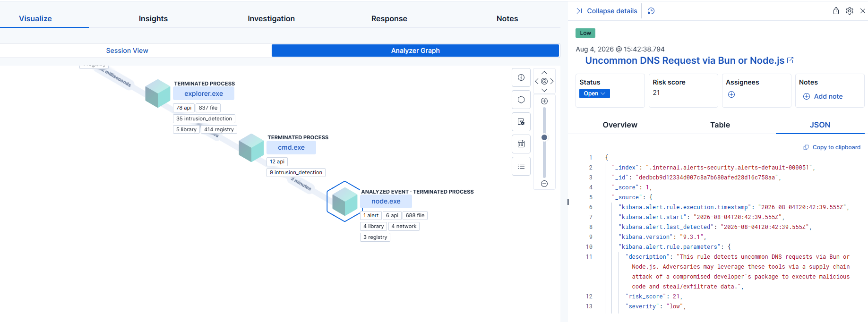Click the cmd.exe process button
Image resolution: width=868 pixels, height=322 pixels.
tap(291, 147)
